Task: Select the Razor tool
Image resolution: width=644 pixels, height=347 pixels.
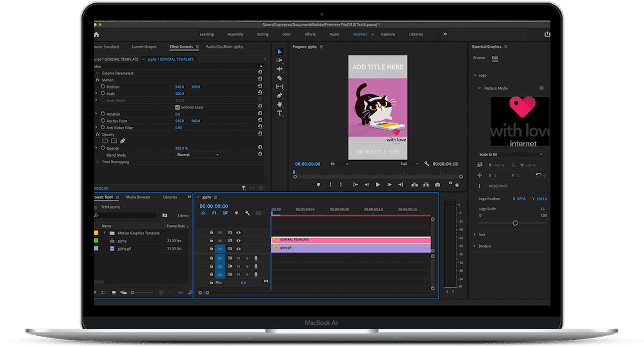Action: point(280,78)
